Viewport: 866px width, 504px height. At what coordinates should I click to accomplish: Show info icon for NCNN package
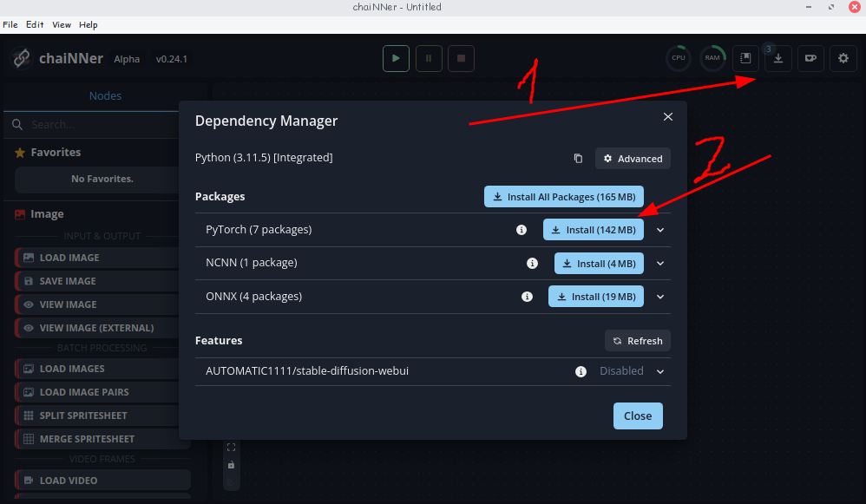point(533,264)
